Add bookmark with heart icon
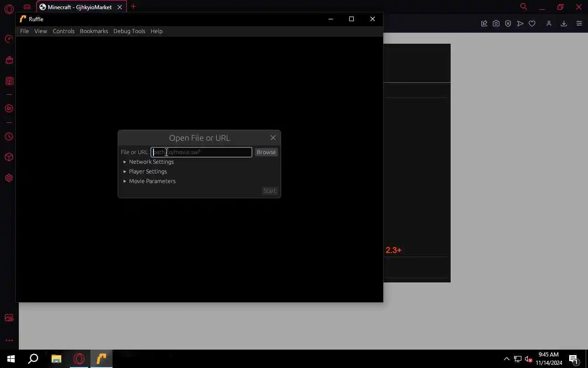 click(x=532, y=23)
